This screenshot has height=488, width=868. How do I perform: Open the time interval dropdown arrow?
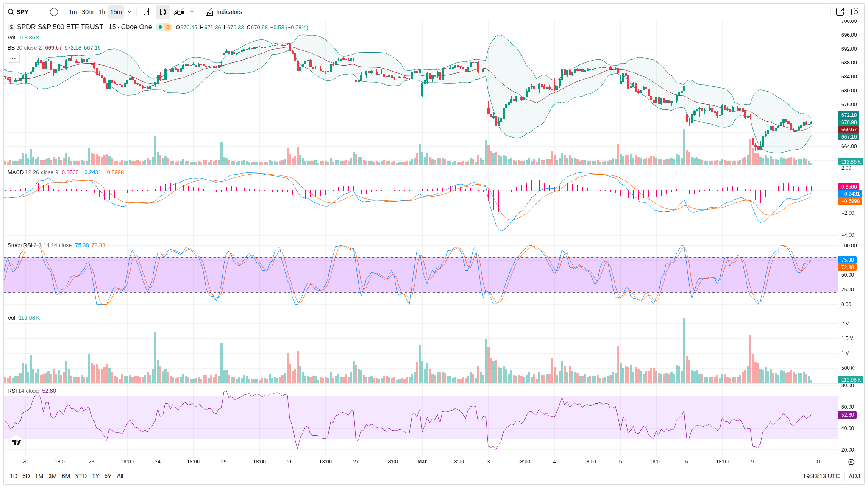(130, 12)
